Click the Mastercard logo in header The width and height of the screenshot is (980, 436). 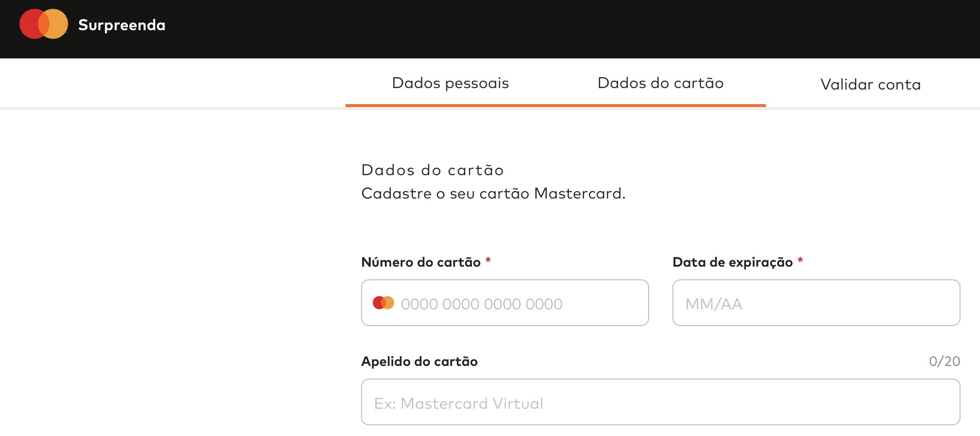tap(44, 24)
